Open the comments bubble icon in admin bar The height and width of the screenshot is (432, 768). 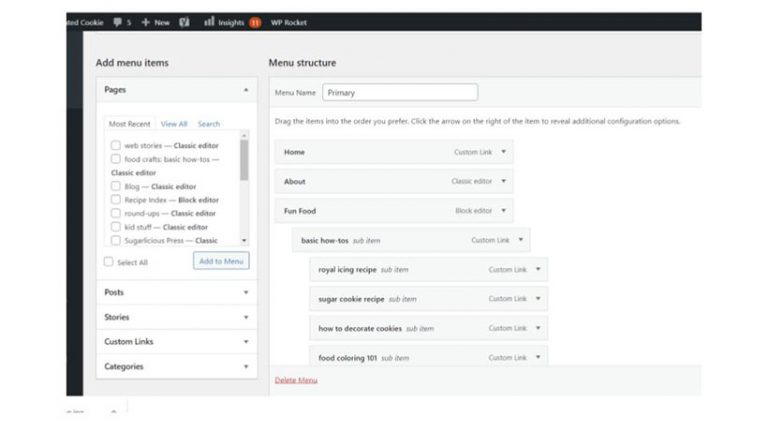[118, 22]
